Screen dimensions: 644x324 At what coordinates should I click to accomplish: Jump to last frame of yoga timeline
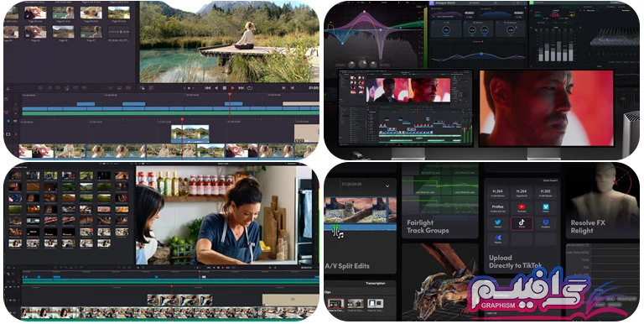241,87
